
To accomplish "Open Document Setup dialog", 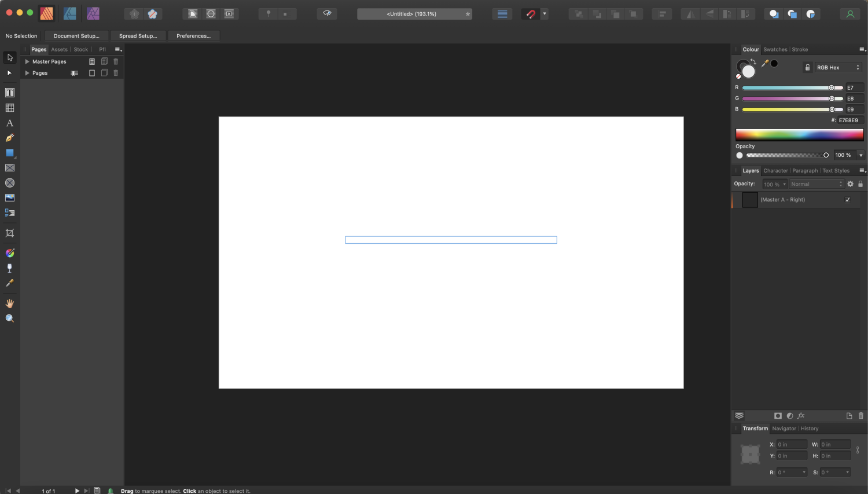I will pyautogui.click(x=76, y=35).
